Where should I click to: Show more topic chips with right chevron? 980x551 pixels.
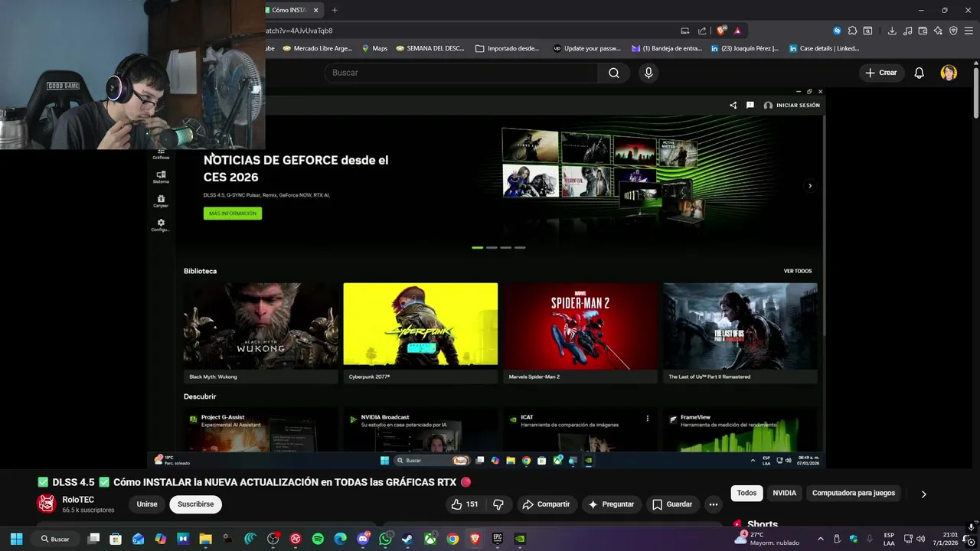pyautogui.click(x=923, y=494)
